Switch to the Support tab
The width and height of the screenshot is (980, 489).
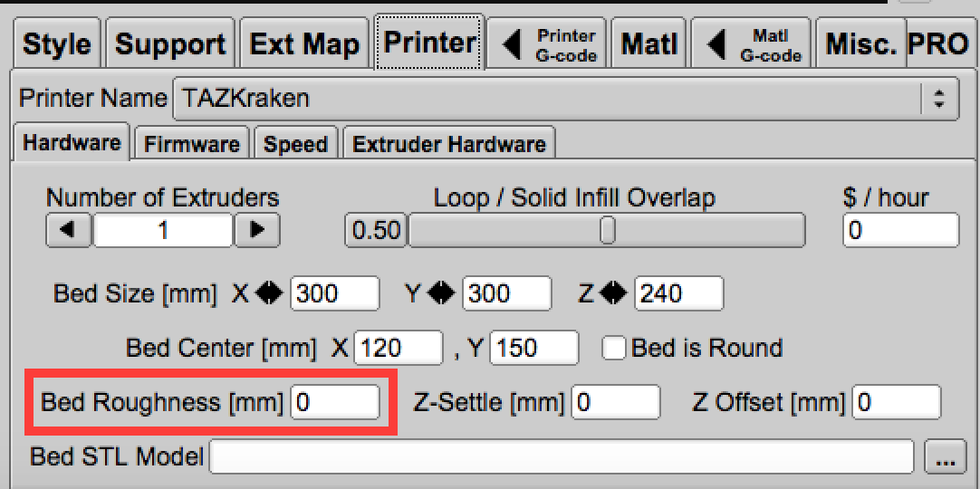coord(170,43)
